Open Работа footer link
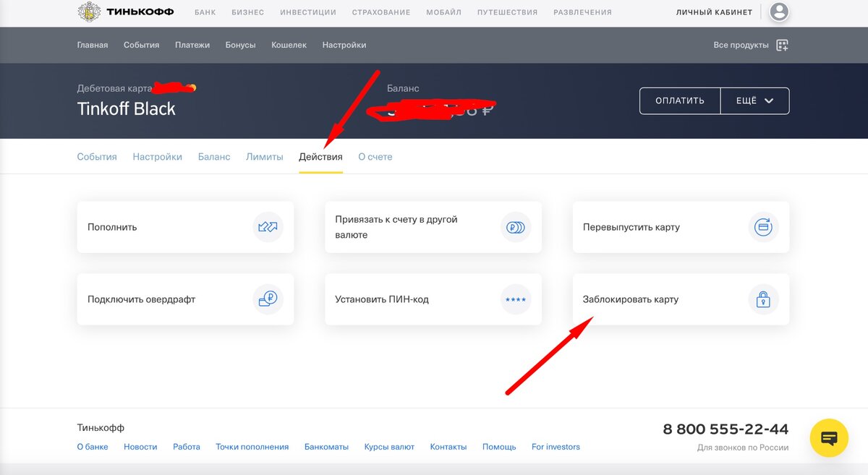The image size is (868, 475). pos(187,447)
